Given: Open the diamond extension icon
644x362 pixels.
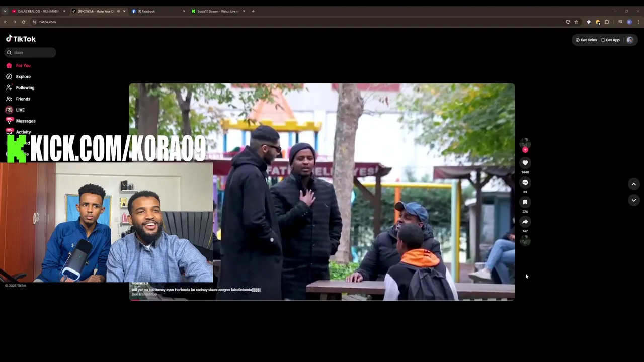Looking at the screenshot, I should tap(589, 22).
